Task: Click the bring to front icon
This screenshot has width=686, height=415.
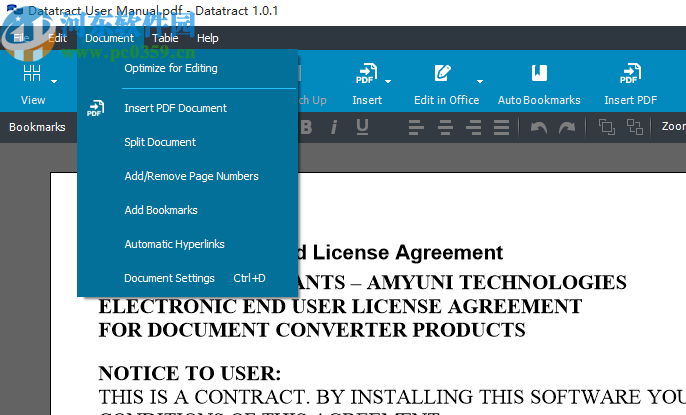Action: click(607, 127)
